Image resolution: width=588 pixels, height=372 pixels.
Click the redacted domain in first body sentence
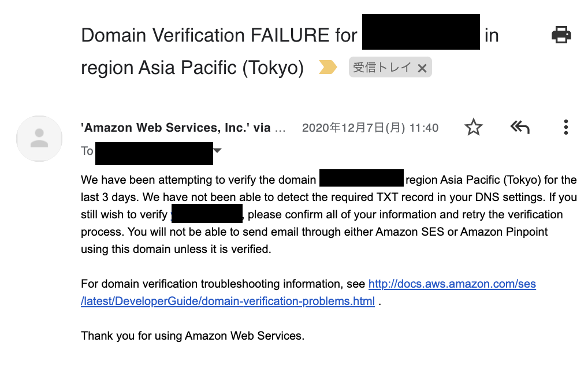pyautogui.click(x=361, y=178)
